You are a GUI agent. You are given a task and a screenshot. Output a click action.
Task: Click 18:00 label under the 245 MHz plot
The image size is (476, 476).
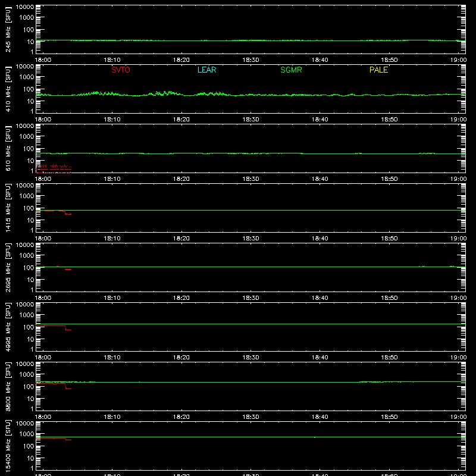point(43,60)
